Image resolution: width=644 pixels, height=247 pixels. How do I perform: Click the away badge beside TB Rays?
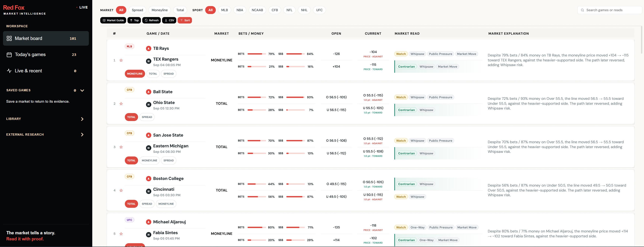click(148, 48)
